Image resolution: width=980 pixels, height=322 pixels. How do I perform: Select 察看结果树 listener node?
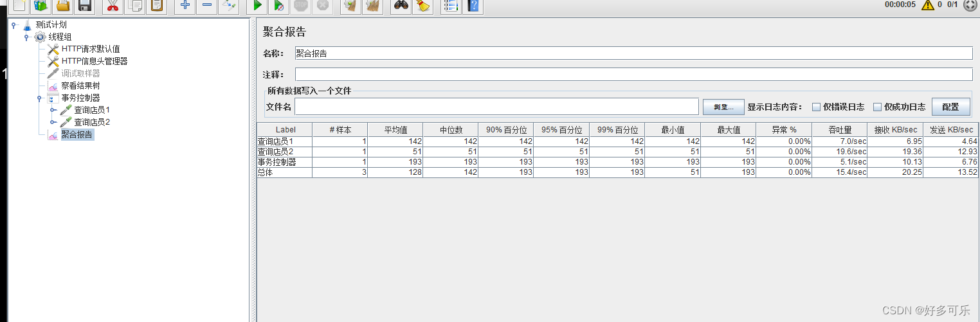click(80, 85)
